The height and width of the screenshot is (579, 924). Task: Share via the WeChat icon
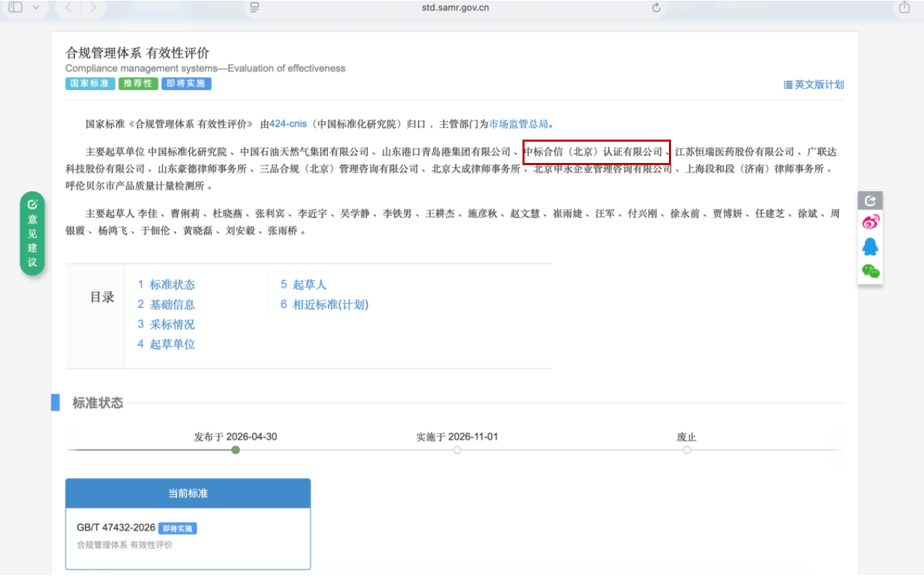[x=870, y=271]
